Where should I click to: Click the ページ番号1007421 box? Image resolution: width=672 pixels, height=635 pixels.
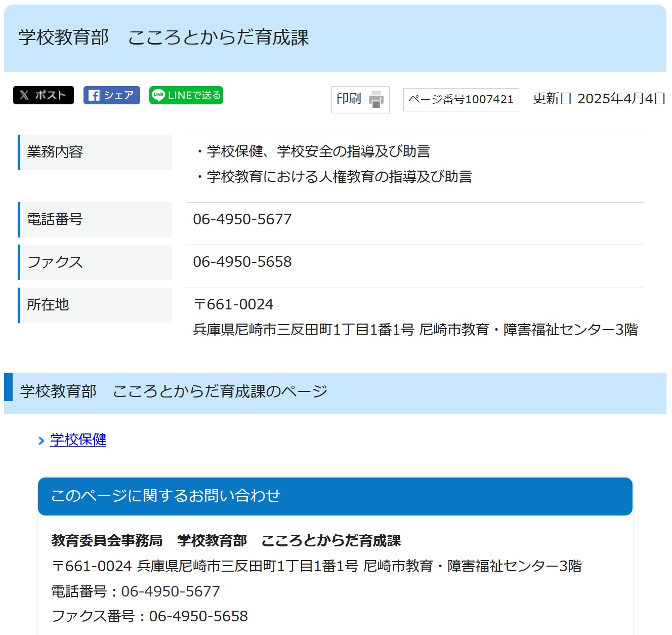pos(460,99)
